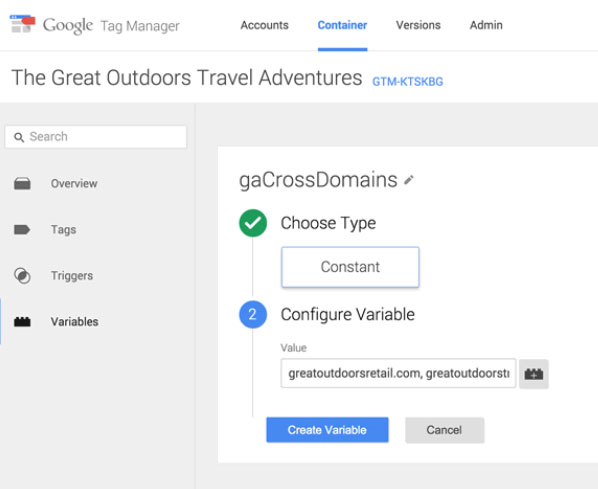Click the GTM-KTSKBG container ID link
The width and height of the screenshot is (598, 489).
[x=408, y=81]
